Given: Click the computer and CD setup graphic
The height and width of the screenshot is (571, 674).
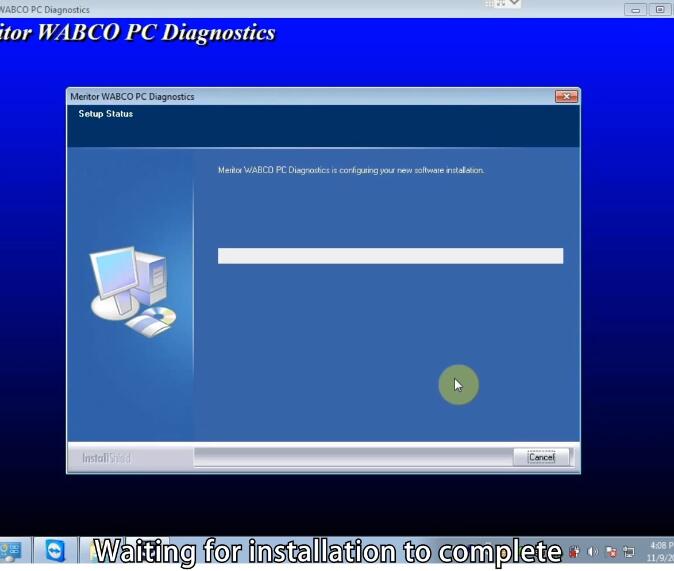Looking at the screenshot, I should coord(133,292).
